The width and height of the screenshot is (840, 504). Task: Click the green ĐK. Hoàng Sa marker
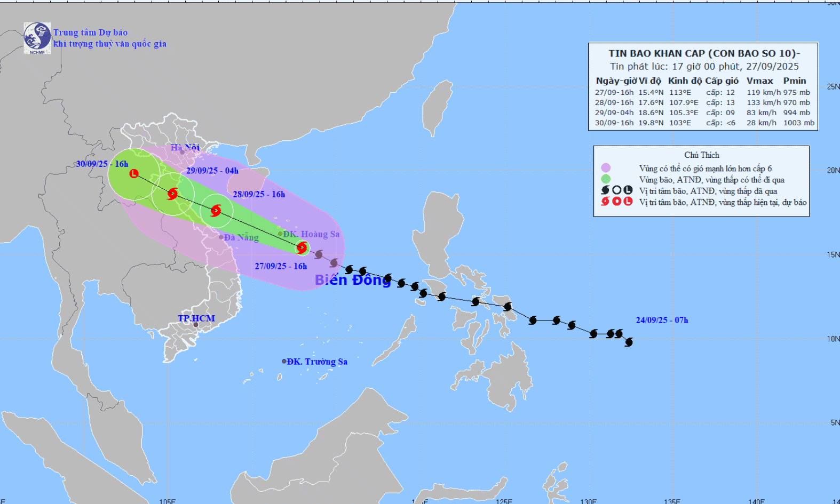click(280, 234)
